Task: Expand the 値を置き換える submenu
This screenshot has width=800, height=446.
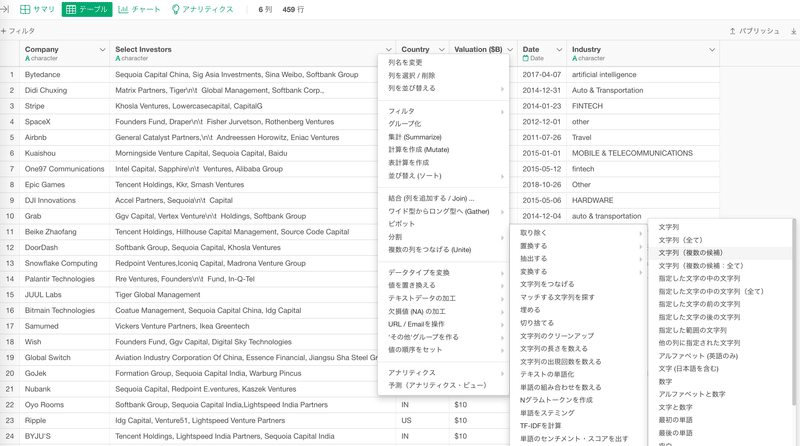Action: (443, 285)
